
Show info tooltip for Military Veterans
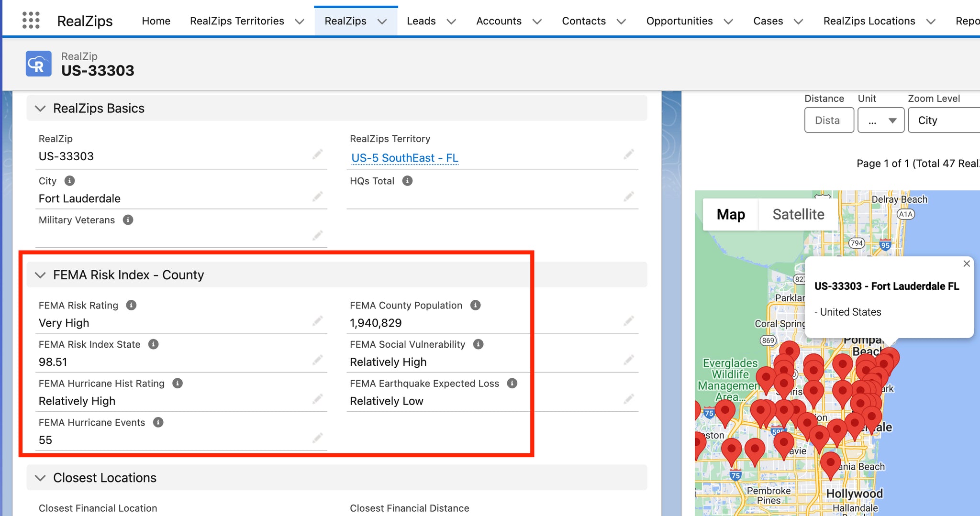coord(128,220)
